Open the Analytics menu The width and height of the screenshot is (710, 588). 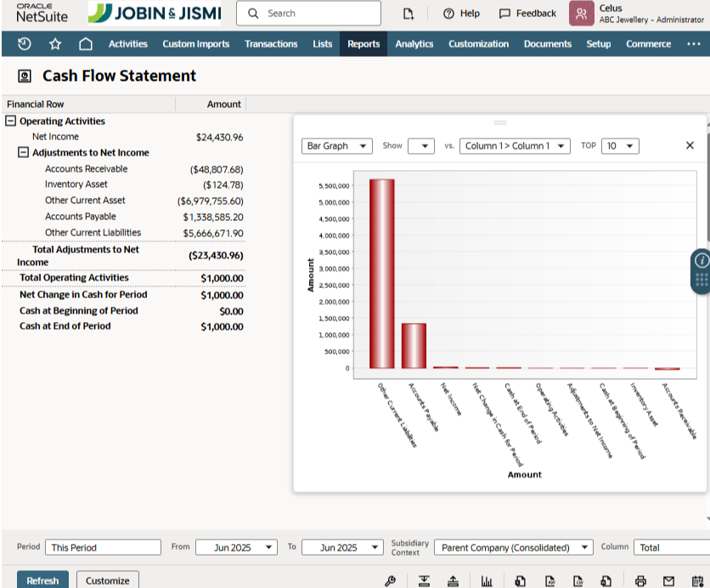(x=414, y=43)
